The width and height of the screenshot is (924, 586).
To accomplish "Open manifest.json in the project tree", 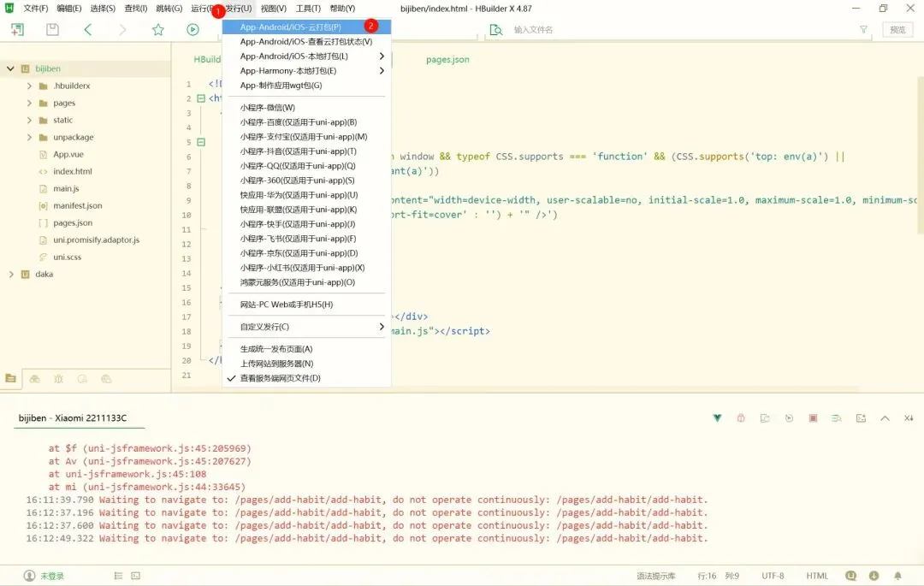I will pyautogui.click(x=78, y=205).
